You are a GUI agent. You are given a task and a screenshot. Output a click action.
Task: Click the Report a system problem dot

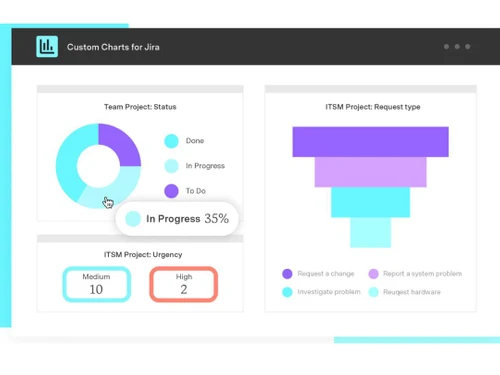373,274
